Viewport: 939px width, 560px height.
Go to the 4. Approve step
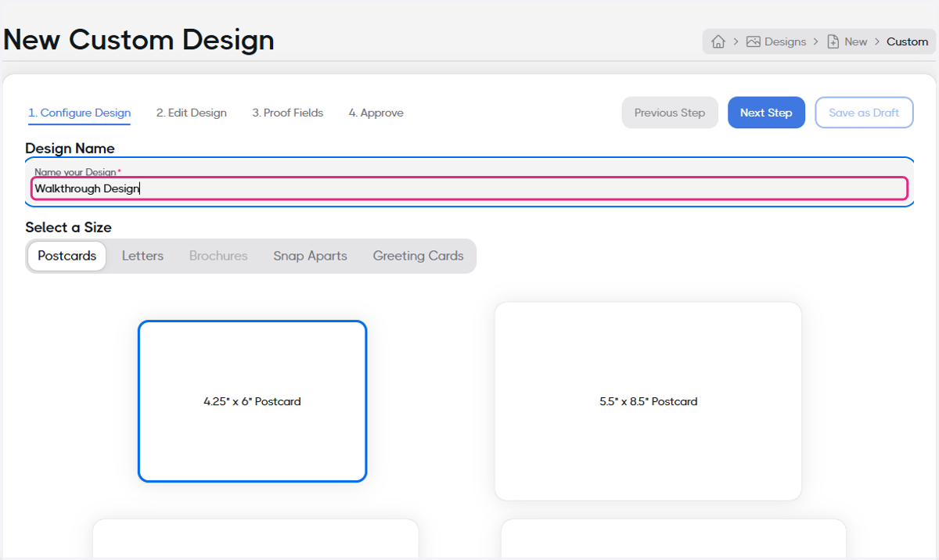click(x=376, y=113)
